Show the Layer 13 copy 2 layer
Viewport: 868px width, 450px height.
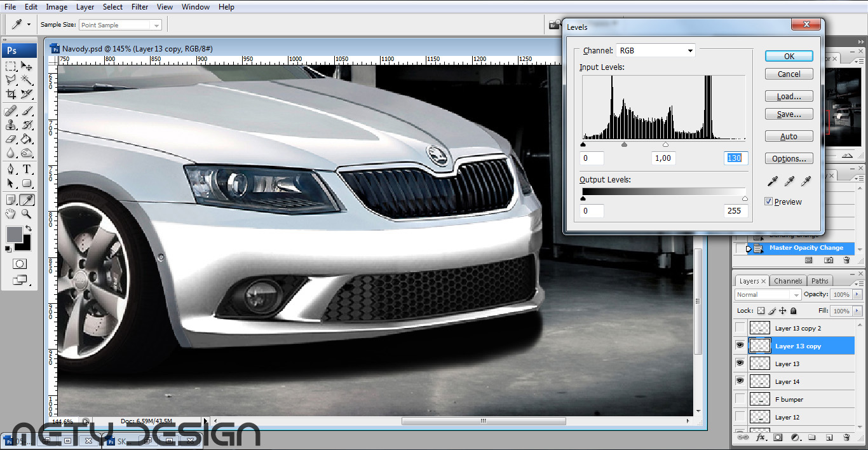coord(740,328)
